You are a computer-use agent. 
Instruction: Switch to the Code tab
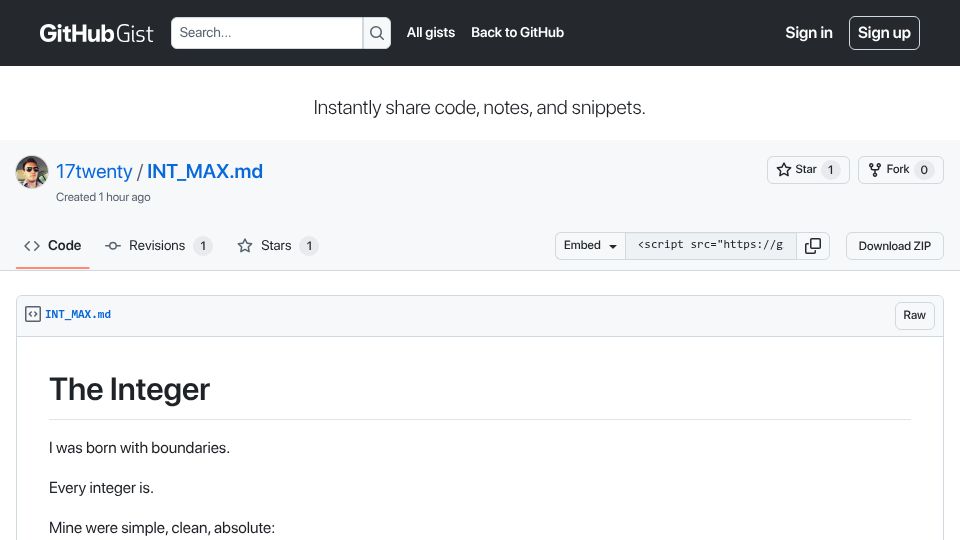(53, 246)
